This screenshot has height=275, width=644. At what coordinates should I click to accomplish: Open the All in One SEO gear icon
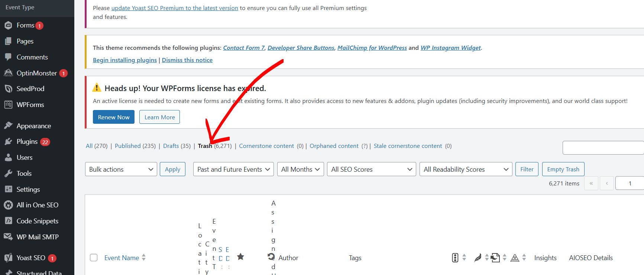(8, 205)
